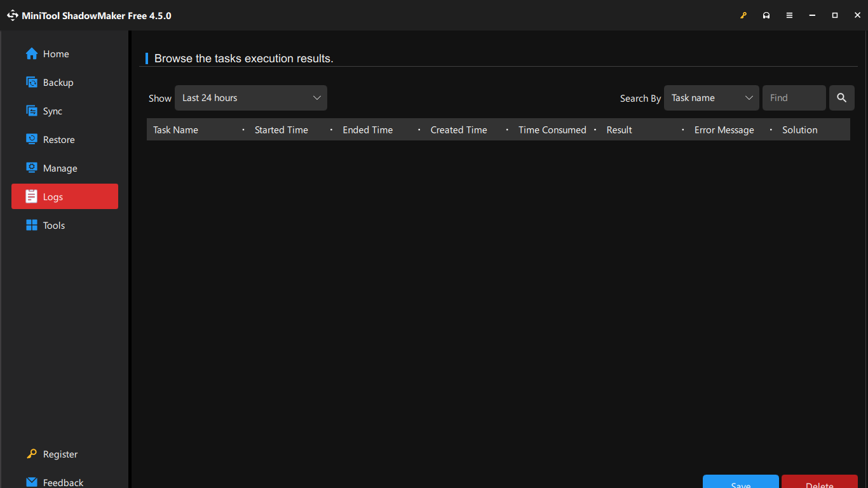
Task: Open the Task name search-by dropdown
Action: [711, 98]
